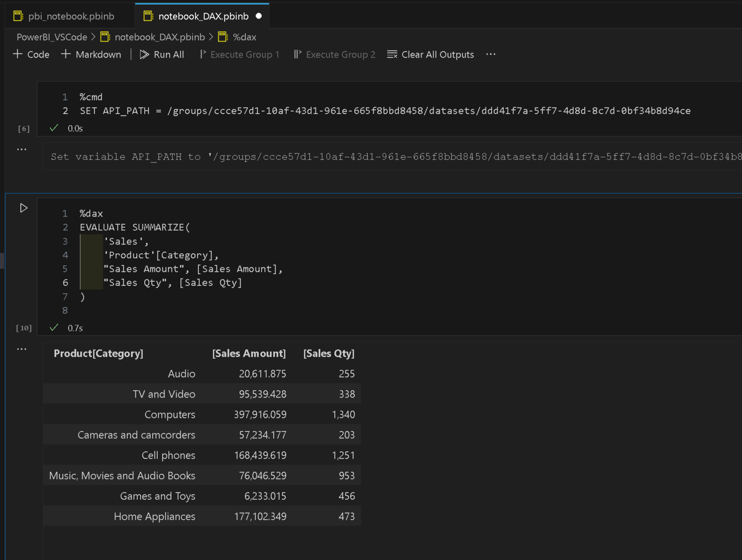Click the 'Product'[Category] code line

[161, 255]
